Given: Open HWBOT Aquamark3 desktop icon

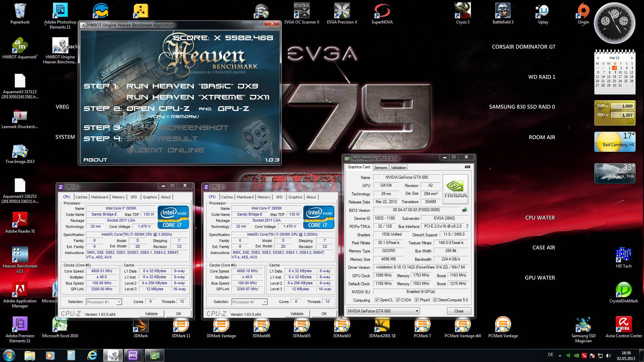Looking at the screenshot, I should 20,48.
